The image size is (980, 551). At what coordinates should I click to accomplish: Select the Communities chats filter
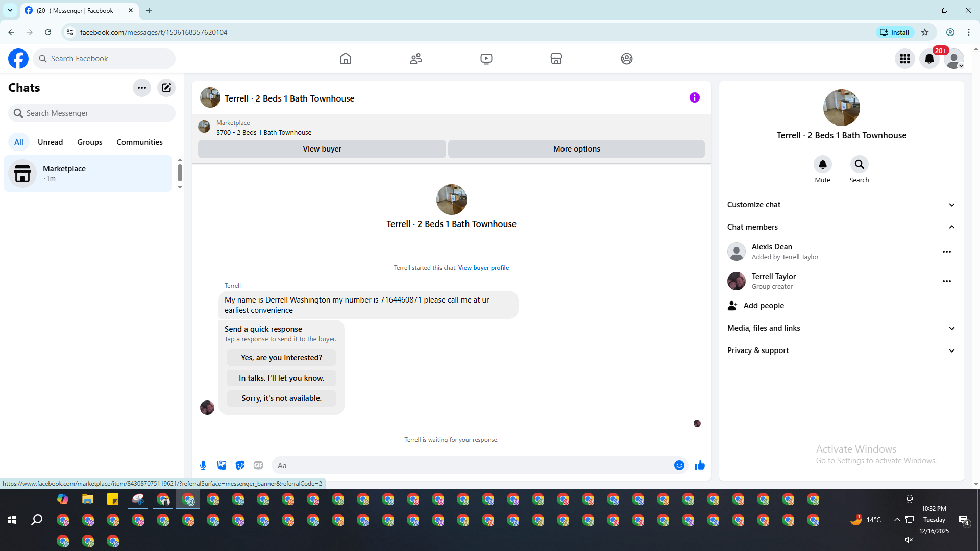tap(140, 142)
